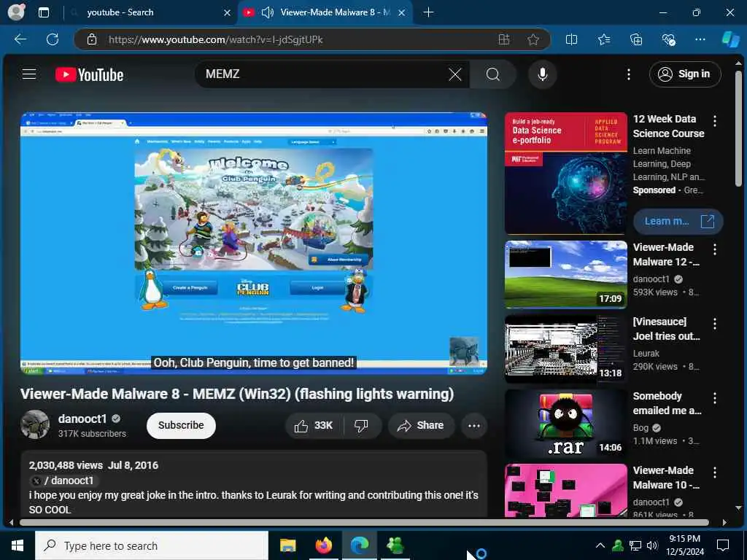Open options for Viewer-Made Malware 12
747x560 pixels.
715,249
